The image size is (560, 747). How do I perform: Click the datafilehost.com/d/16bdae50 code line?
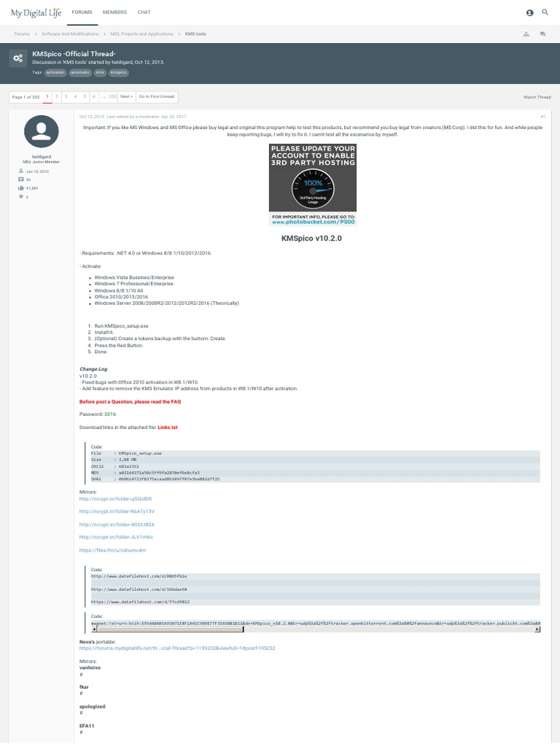(x=139, y=589)
